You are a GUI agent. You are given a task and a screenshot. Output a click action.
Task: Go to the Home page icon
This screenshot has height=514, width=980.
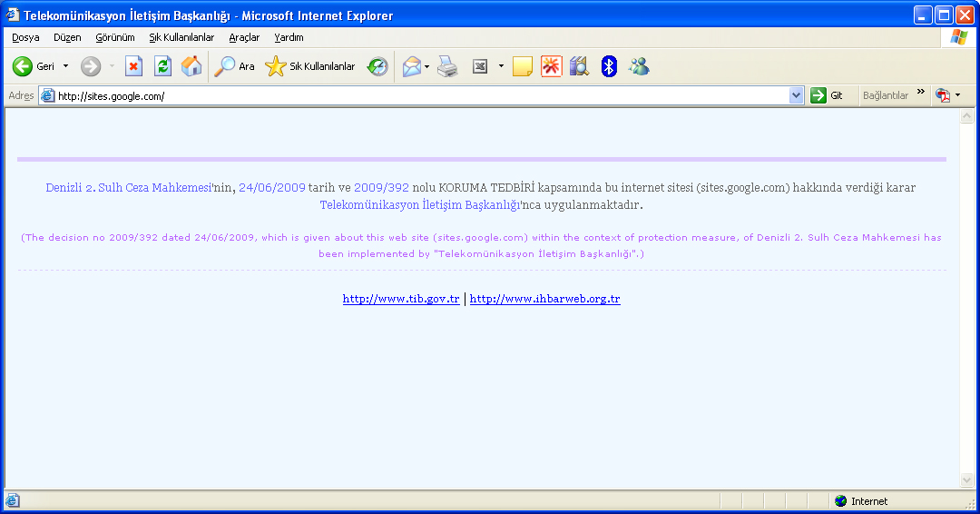191,66
